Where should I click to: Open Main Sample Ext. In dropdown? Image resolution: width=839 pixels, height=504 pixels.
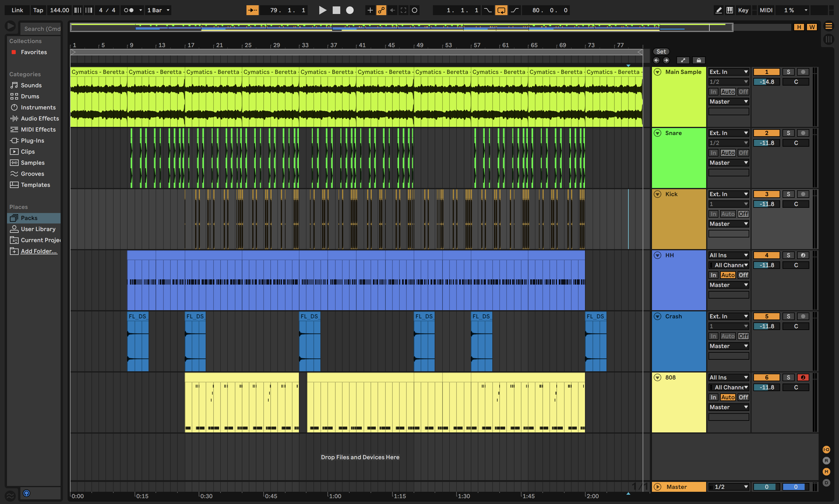pos(729,72)
